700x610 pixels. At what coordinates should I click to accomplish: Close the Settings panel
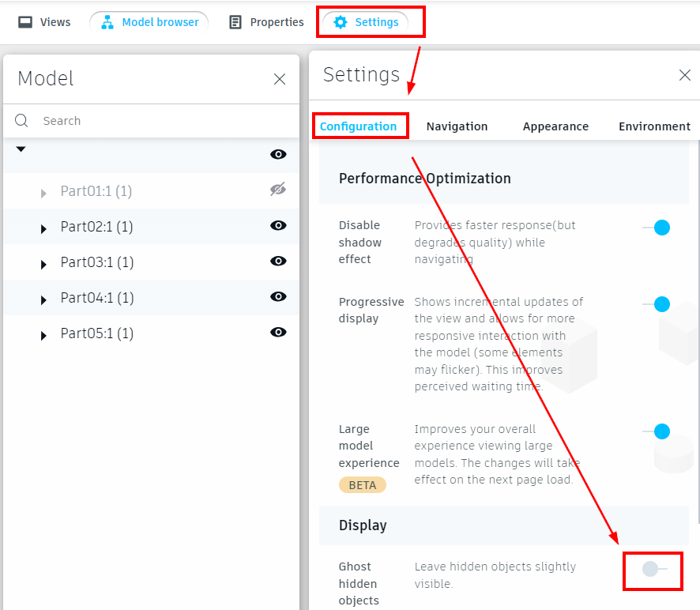tap(685, 75)
